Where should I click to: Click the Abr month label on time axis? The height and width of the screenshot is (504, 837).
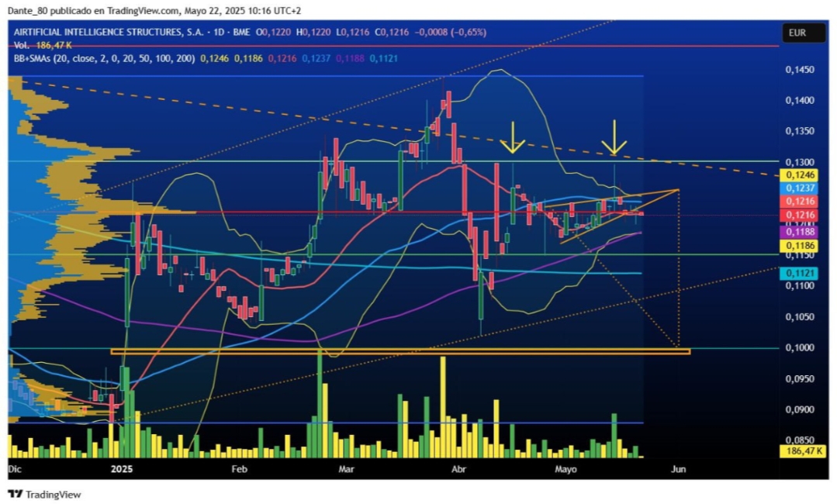pyautogui.click(x=458, y=469)
